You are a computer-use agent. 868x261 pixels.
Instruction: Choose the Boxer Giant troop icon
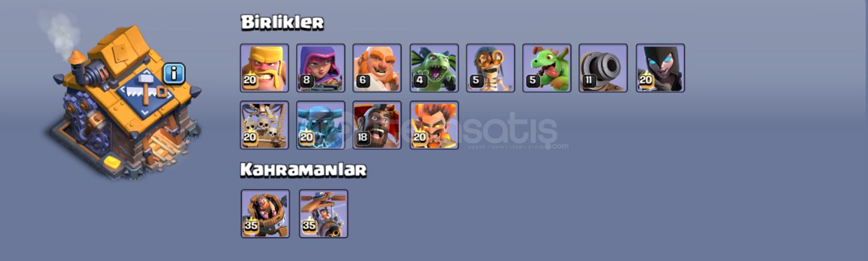(x=377, y=68)
